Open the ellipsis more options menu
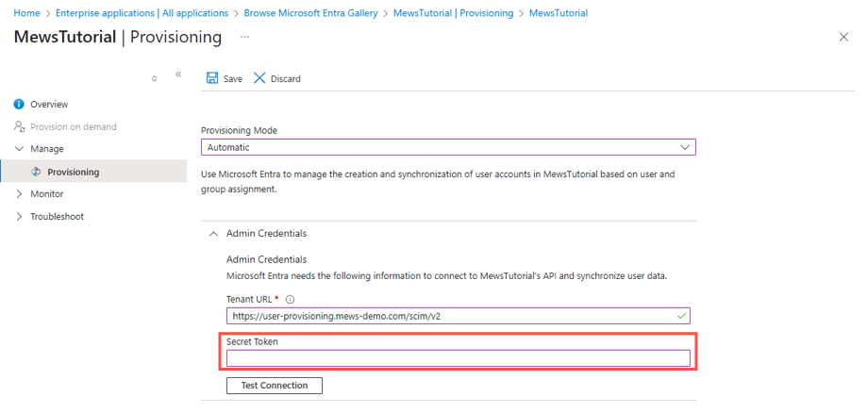868x413 pixels. [244, 37]
